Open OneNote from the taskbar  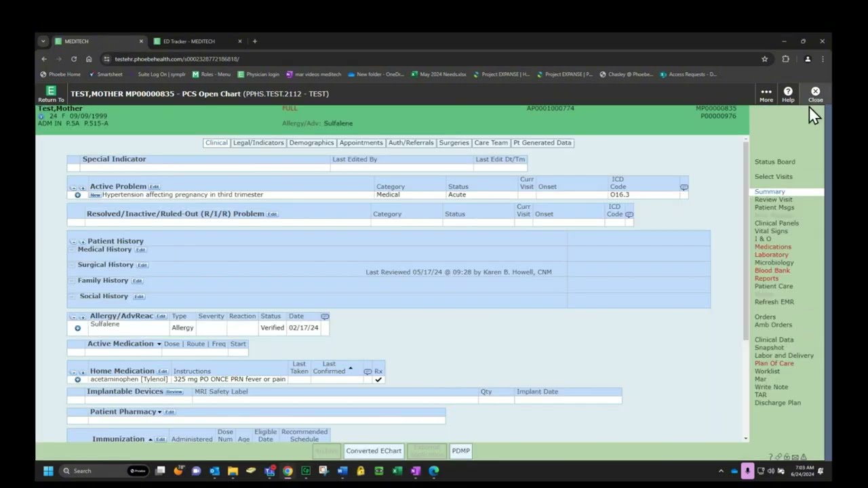[416, 471]
